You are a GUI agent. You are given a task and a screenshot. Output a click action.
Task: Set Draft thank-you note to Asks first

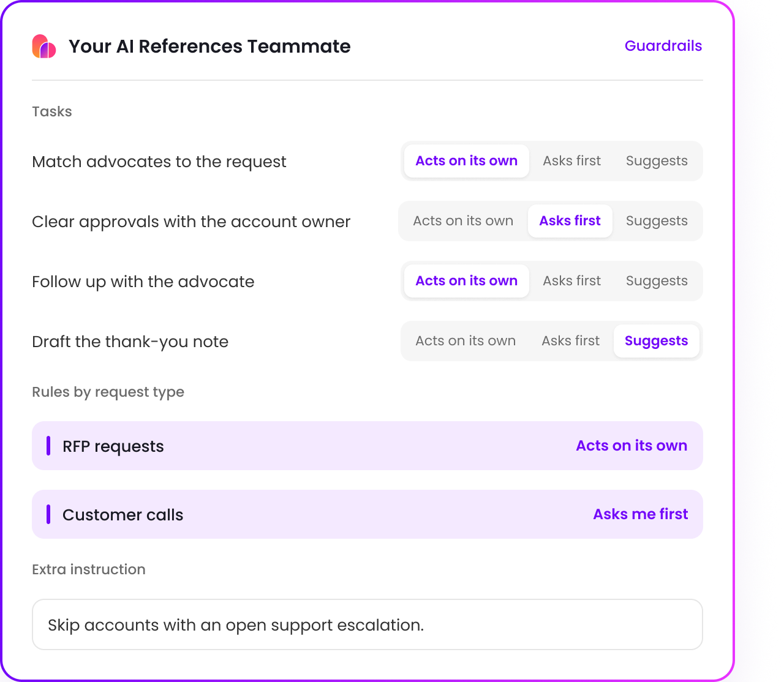[x=571, y=341]
